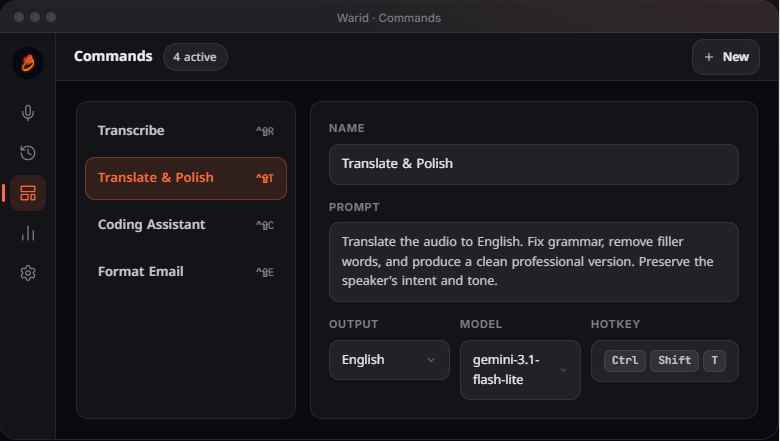
Task: Open the Warid flame logo
Action: click(x=28, y=63)
